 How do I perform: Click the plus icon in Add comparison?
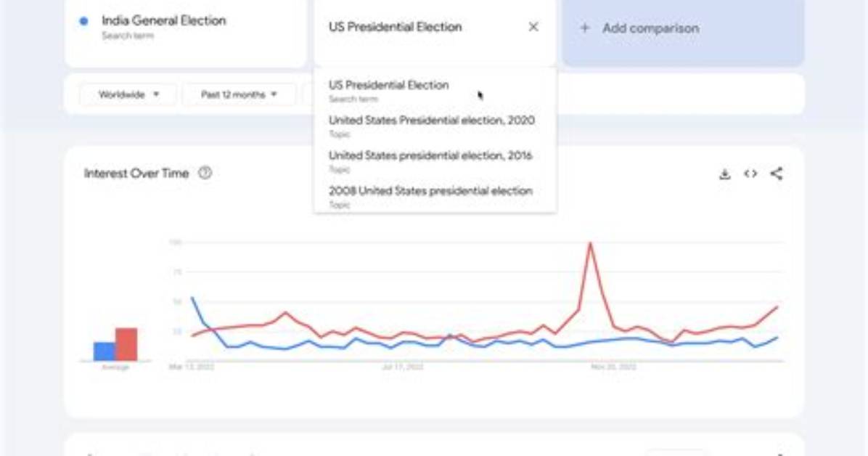pyautogui.click(x=584, y=28)
